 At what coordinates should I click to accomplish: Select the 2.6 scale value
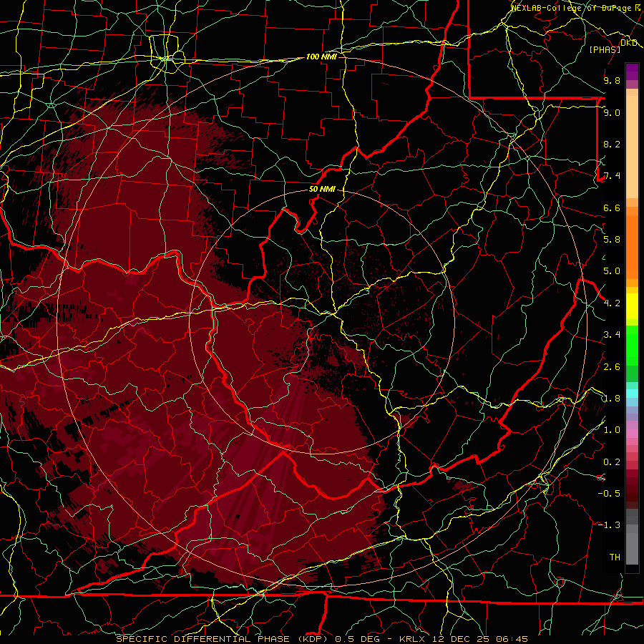(612, 367)
